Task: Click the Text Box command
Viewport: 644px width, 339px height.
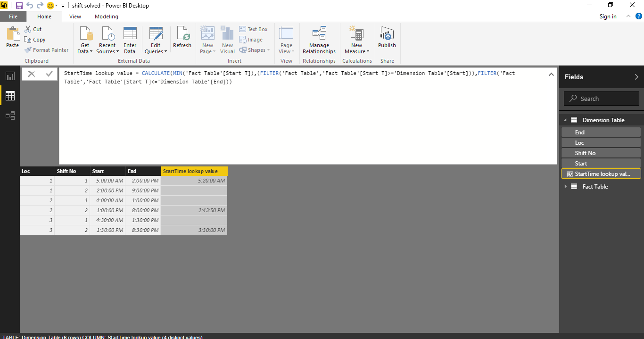Action: point(253,29)
